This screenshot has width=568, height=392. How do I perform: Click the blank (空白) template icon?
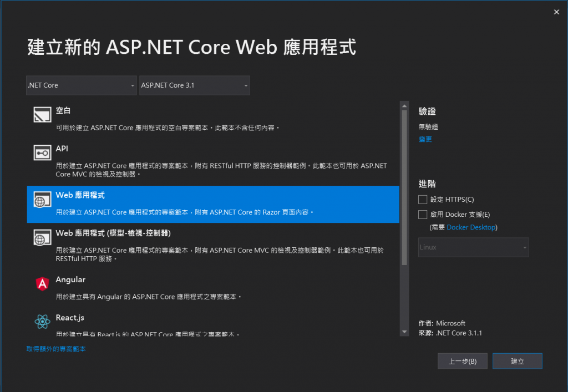pyautogui.click(x=42, y=115)
